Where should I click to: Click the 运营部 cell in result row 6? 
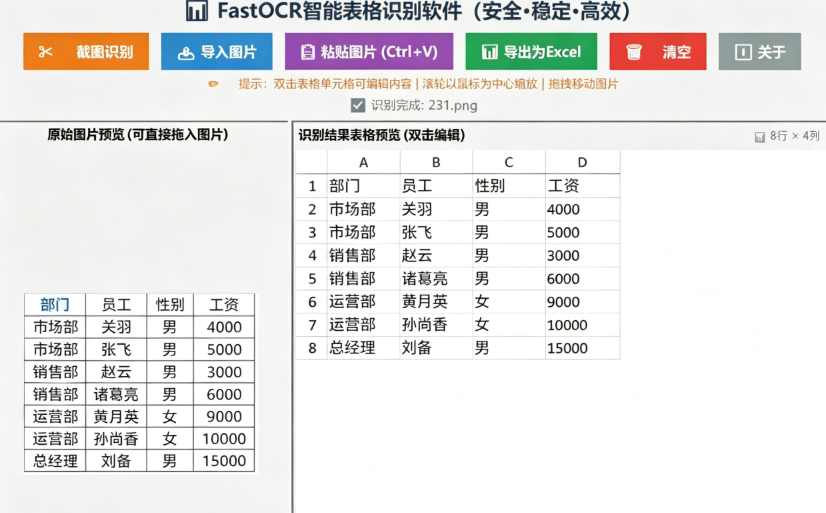[x=363, y=302]
